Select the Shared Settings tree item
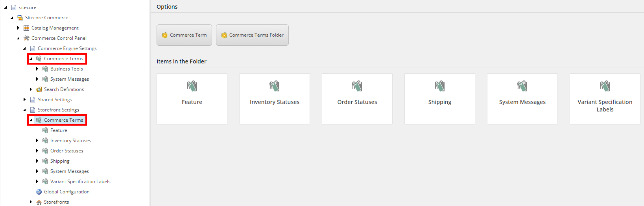The width and height of the screenshot is (644, 206). (55, 100)
